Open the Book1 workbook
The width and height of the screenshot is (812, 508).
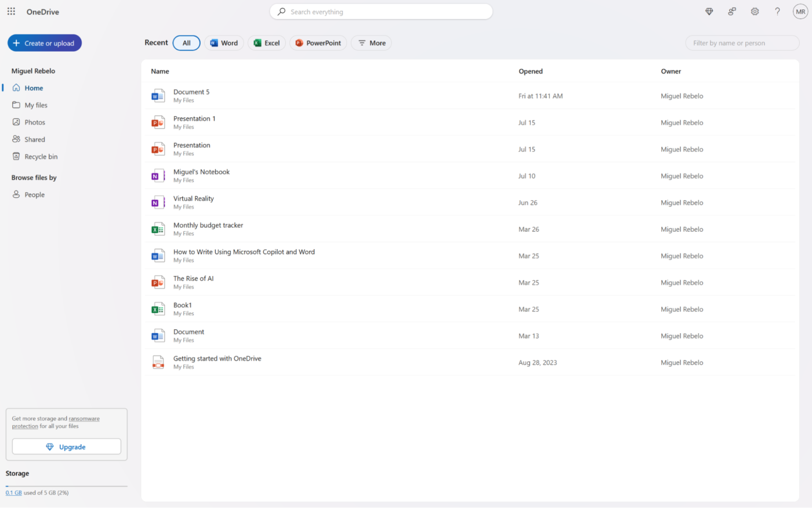click(183, 305)
